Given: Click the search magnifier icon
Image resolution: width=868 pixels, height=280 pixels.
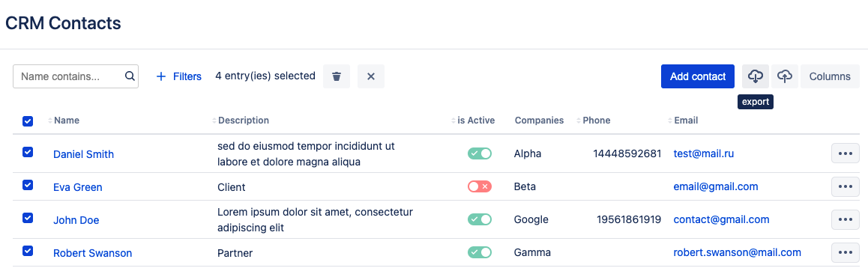Looking at the screenshot, I should [x=130, y=76].
